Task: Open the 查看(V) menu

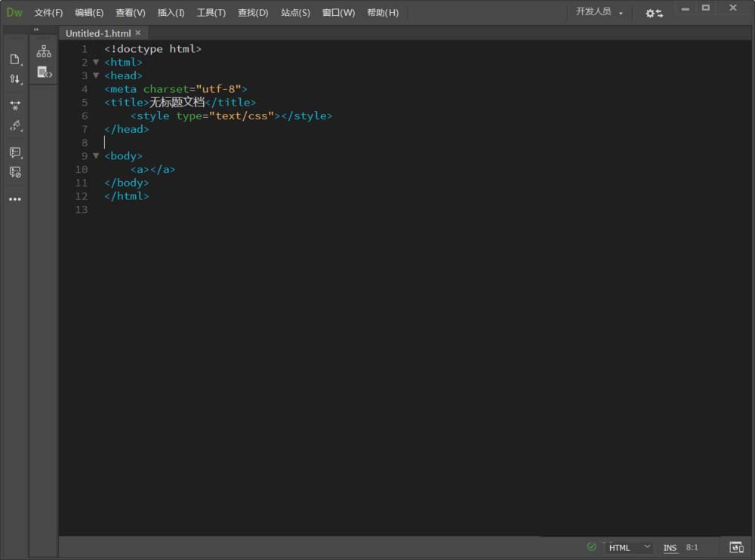Action: pyautogui.click(x=131, y=13)
